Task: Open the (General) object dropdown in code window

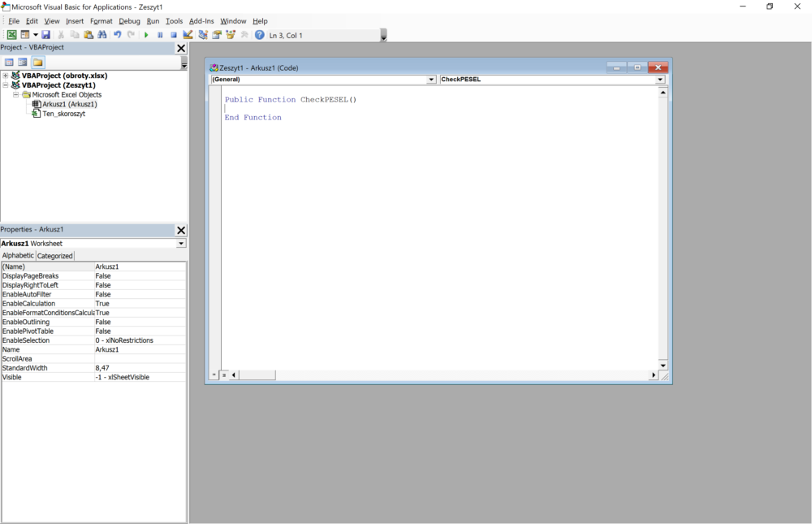Action: (x=431, y=80)
